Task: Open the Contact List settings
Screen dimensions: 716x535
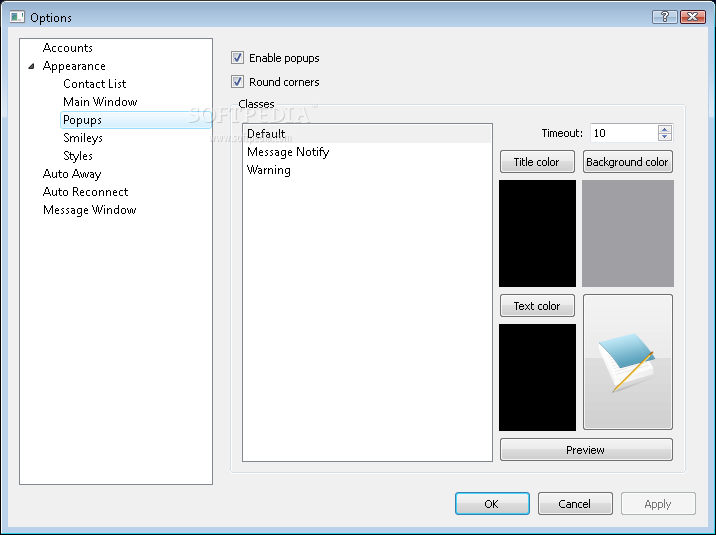Action: coord(95,84)
